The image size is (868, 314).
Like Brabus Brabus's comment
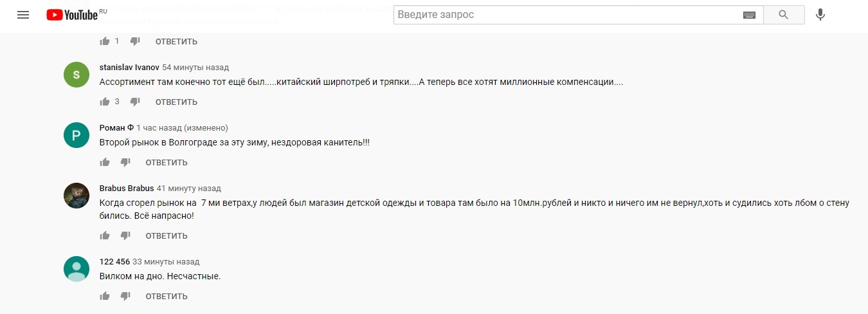[105, 235]
